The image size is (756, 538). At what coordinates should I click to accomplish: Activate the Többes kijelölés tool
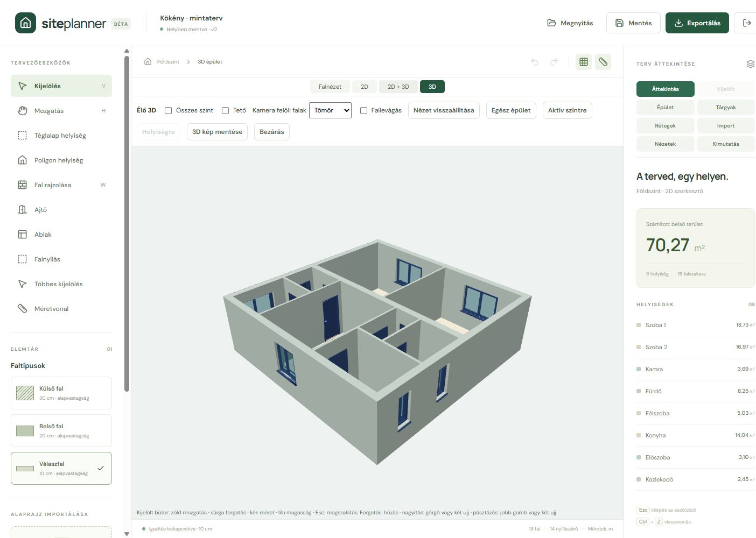pyautogui.click(x=61, y=284)
